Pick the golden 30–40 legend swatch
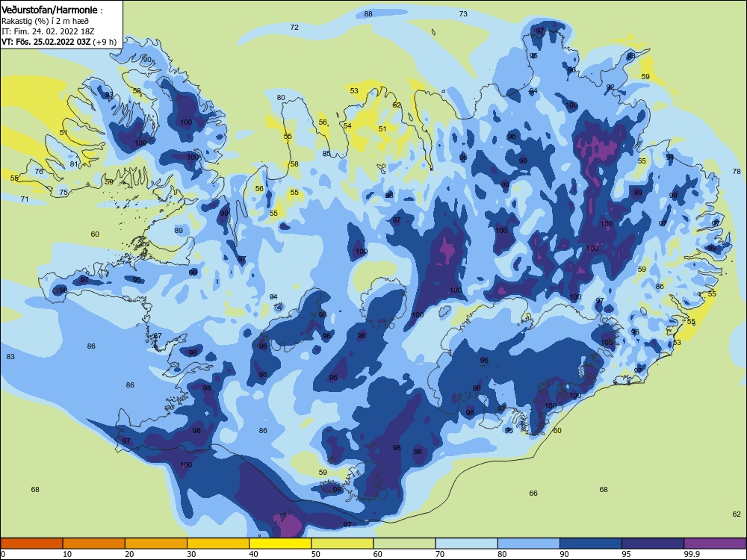The height and width of the screenshot is (560, 747). click(x=218, y=544)
